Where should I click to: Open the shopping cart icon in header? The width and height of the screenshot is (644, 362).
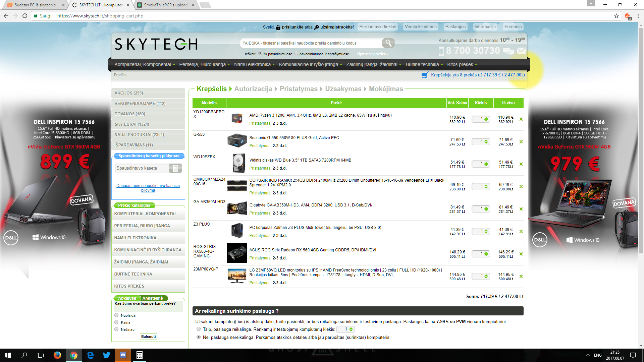[425, 75]
